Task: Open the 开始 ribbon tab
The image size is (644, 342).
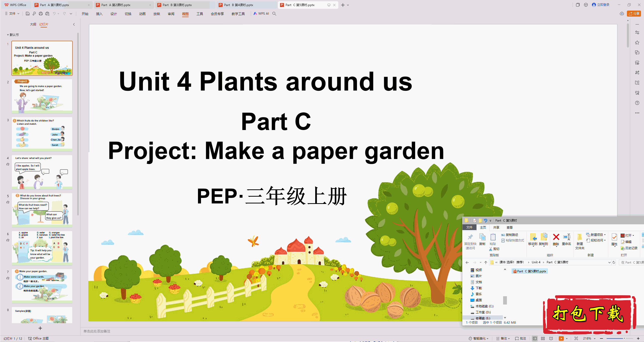Action: point(85,14)
